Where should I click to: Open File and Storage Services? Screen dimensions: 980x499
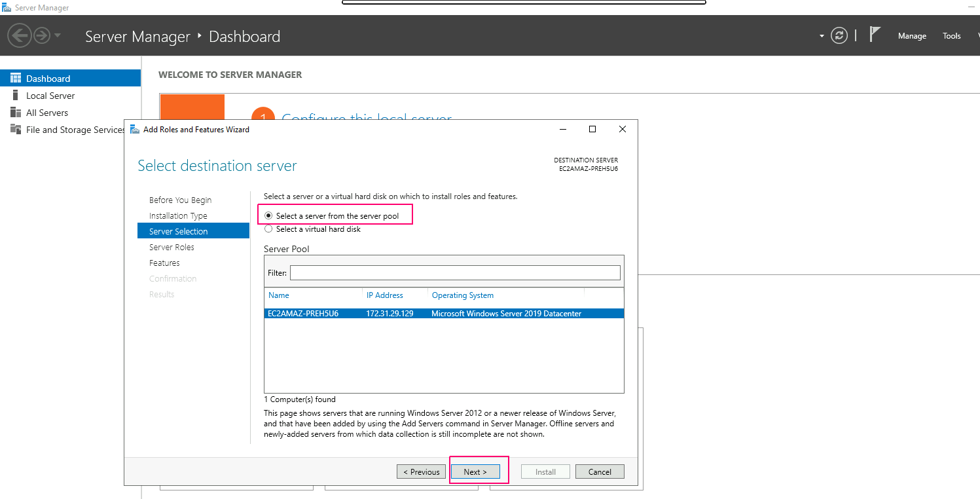click(x=75, y=130)
